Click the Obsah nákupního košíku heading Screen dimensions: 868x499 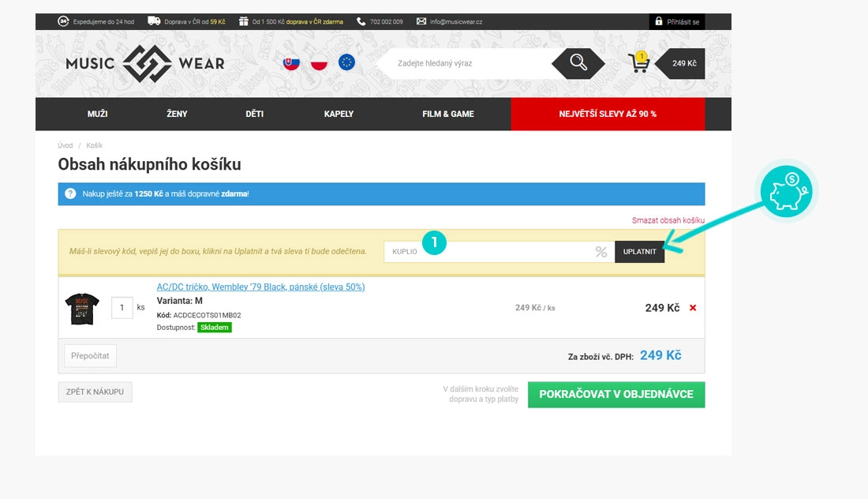point(149,164)
